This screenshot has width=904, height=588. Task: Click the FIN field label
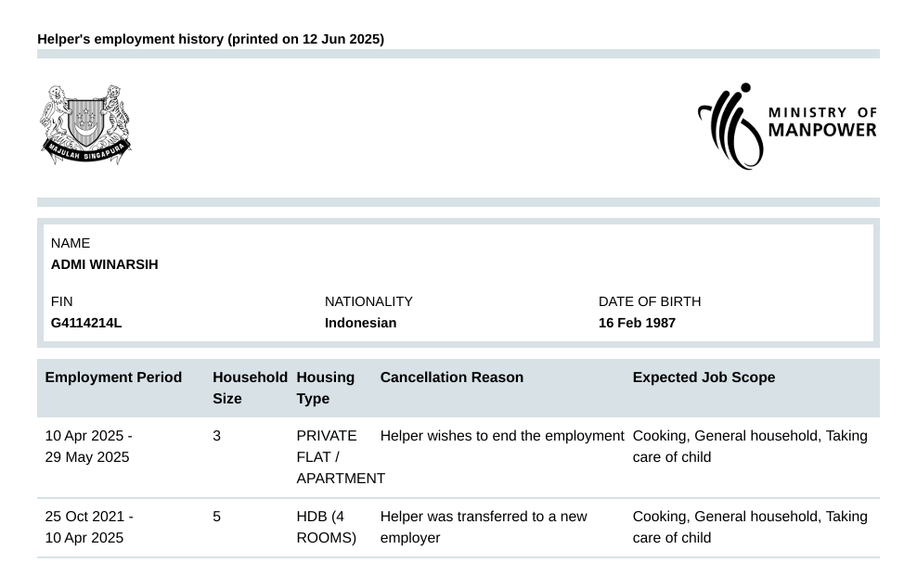tap(61, 301)
